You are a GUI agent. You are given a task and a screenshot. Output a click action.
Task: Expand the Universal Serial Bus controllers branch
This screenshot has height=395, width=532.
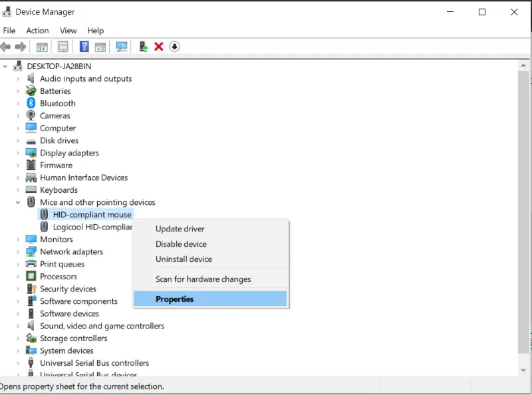point(18,363)
